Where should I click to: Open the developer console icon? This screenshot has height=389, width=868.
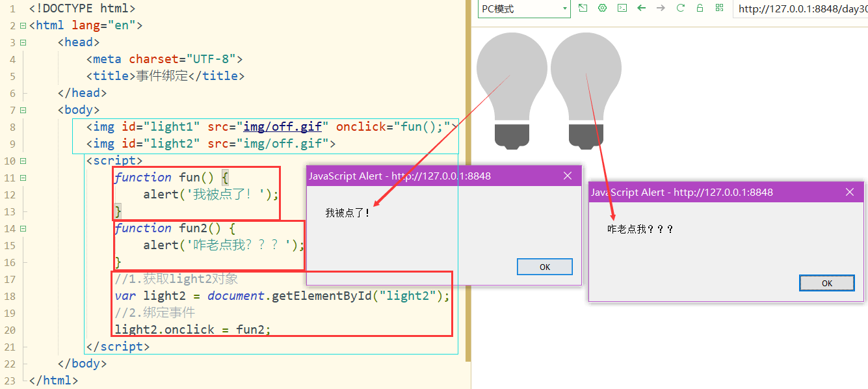(622, 8)
